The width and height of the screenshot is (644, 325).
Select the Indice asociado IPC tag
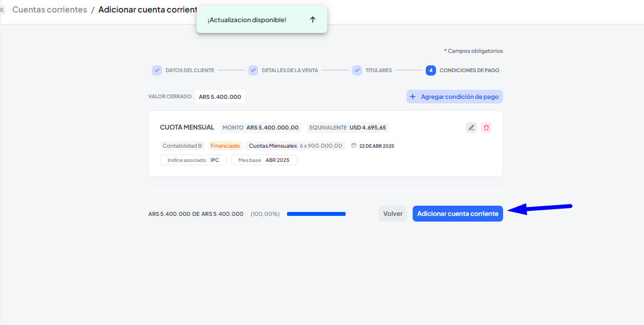point(193,160)
